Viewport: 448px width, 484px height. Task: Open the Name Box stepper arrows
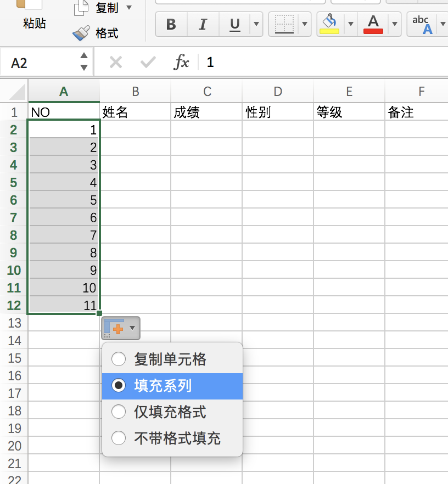(84, 61)
